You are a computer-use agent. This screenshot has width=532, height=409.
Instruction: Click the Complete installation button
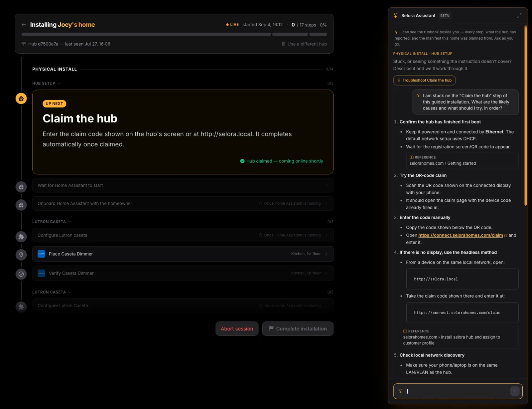[x=298, y=329]
